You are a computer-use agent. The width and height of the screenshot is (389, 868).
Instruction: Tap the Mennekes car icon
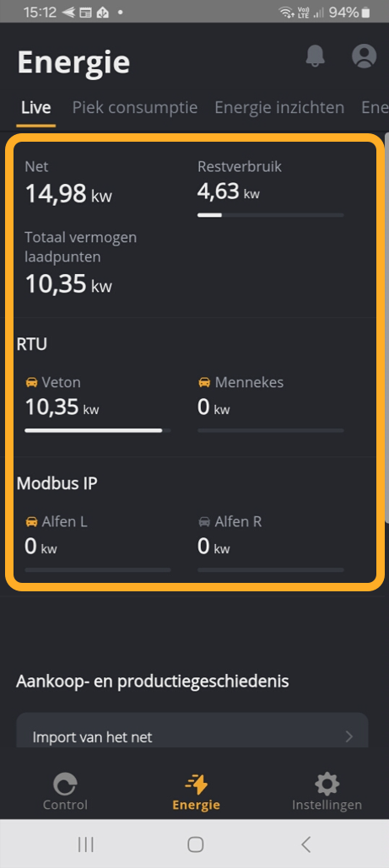coord(204,382)
